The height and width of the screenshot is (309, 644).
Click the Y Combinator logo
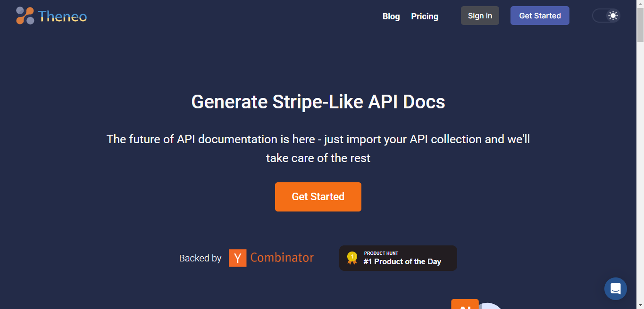pos(271,258)
